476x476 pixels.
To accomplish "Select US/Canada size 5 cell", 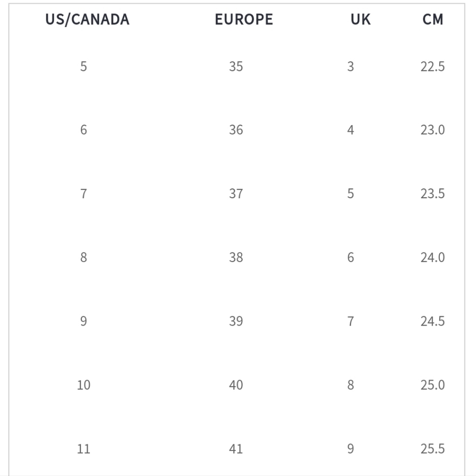I will [x=84, y=66].
